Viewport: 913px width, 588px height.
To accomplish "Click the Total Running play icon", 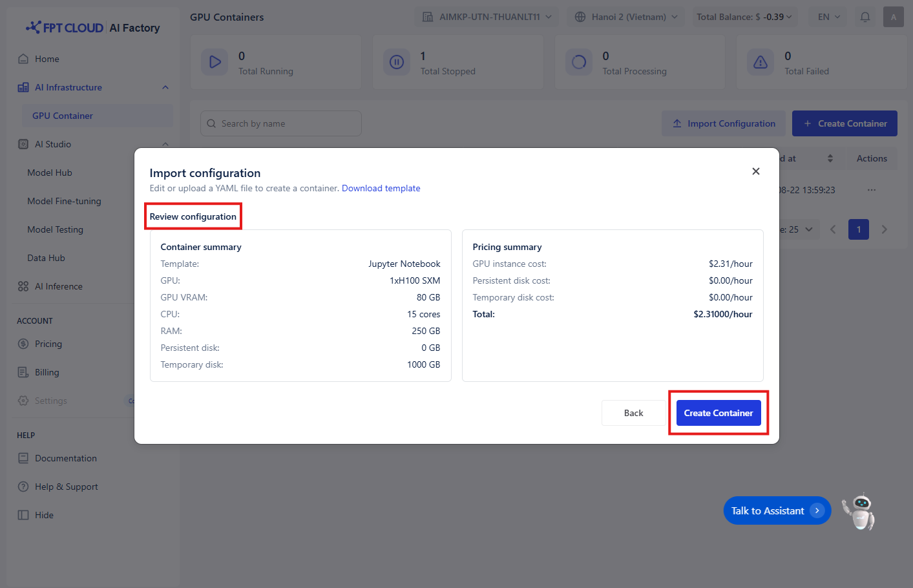I will (215, 62).
